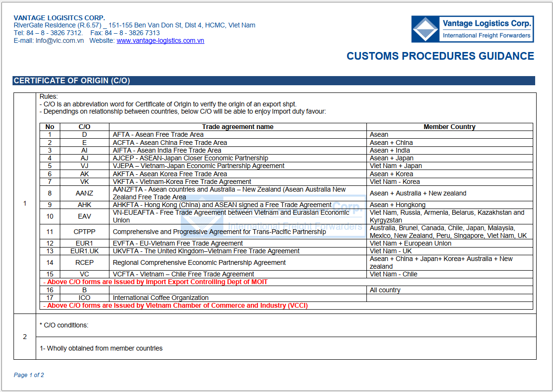This screenshot has height=392, width=553.
Task: Click the EVFTA EU-Vietnam Free Trade Agreement text
Action: tap(177, 243)
